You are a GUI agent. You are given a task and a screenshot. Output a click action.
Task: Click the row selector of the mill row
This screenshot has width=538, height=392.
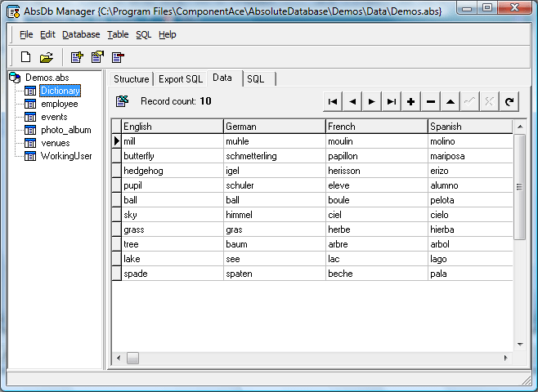click(117, 141)
